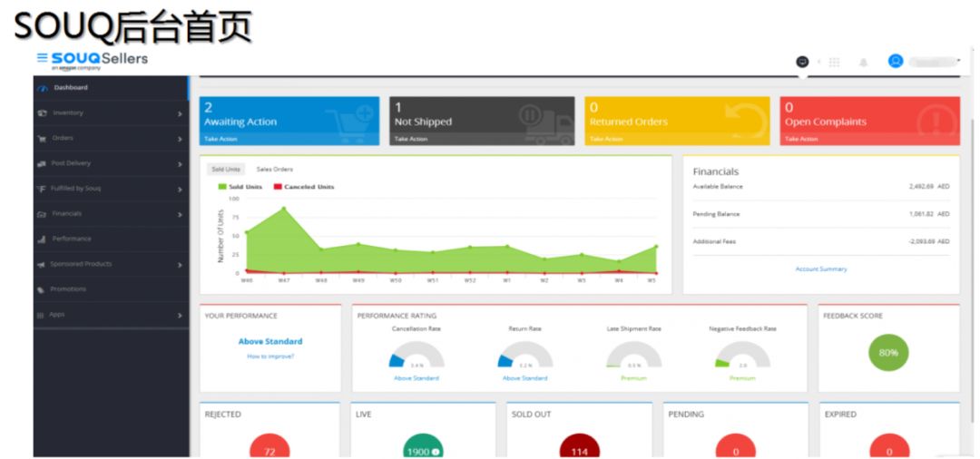Click Take Action on Awaiting Action card

[220, 140]
